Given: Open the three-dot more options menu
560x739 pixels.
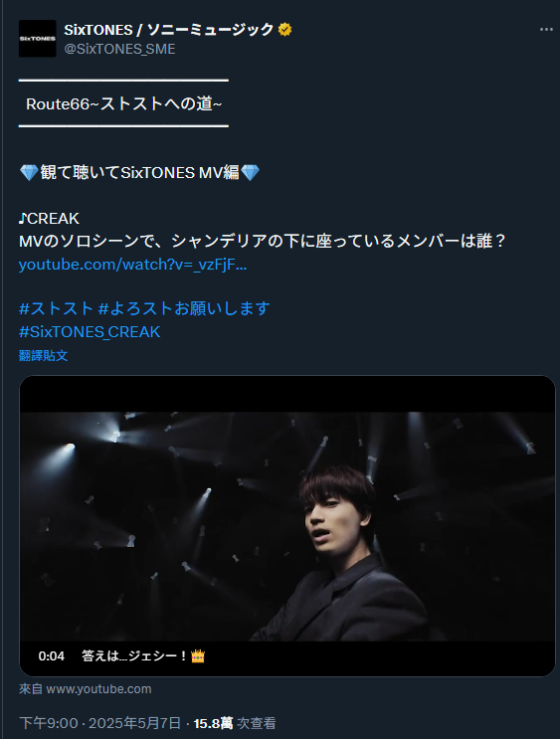Looking at the screenshot, I should coord(546,29).
